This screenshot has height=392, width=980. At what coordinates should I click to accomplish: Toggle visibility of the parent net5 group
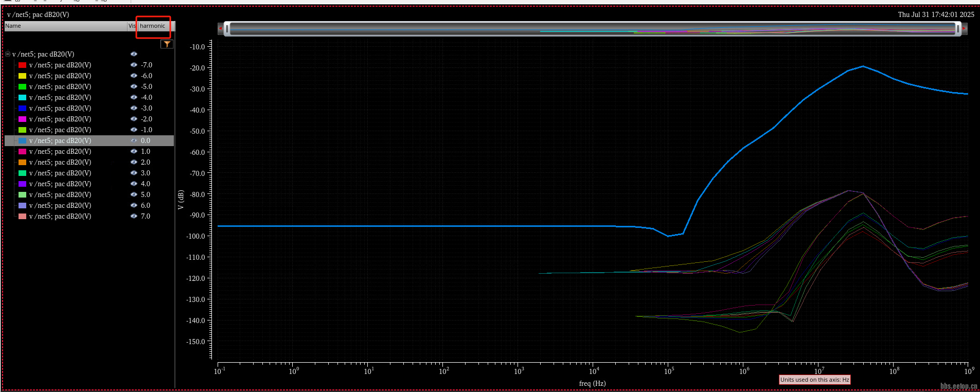pyautogui.click(x=134, y=54)
